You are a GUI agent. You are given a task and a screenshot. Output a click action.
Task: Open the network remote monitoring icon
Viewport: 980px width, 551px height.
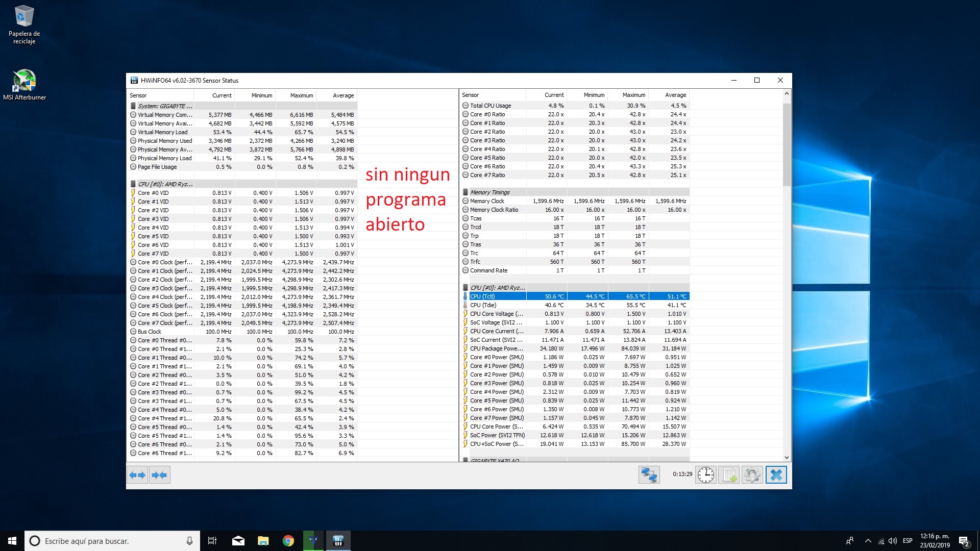(649, 475)
